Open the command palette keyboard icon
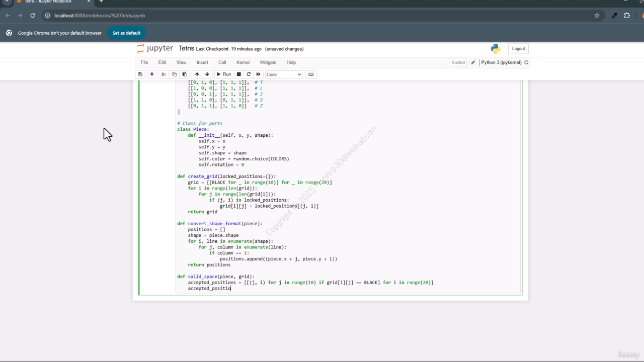The width and height of the screenshot is (644, 362). pos(311,74)
